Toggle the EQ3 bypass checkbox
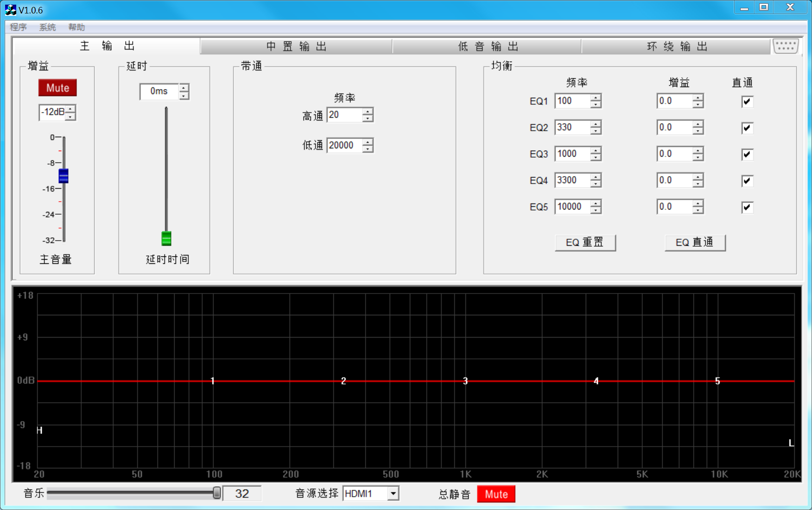 747,154
